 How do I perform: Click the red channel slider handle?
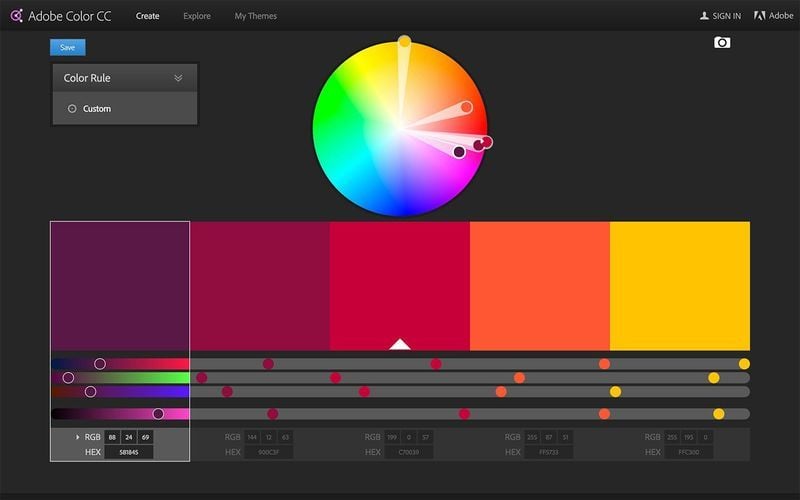pos(99,364)
